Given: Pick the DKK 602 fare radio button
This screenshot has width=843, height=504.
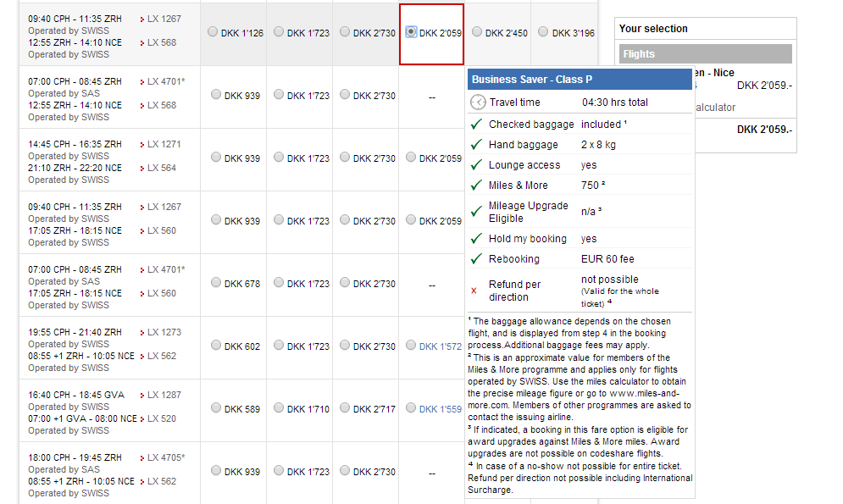Looking at the screenshot, I should (216, 346).
